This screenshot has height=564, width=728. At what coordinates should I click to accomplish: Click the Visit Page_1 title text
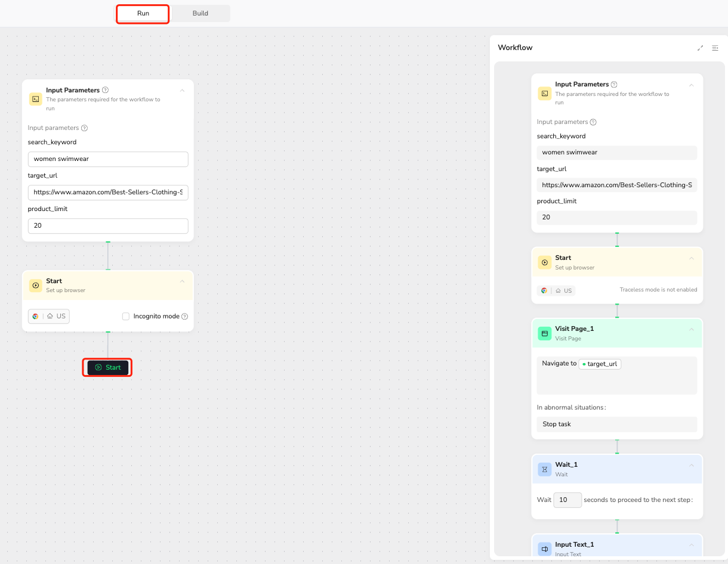tap(575, 329)
